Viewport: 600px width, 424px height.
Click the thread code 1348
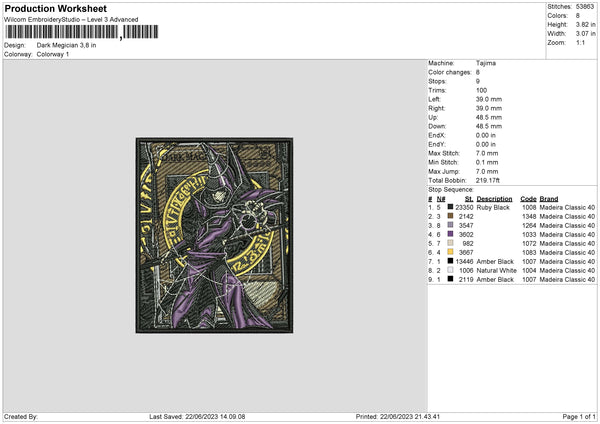point(529,217)
